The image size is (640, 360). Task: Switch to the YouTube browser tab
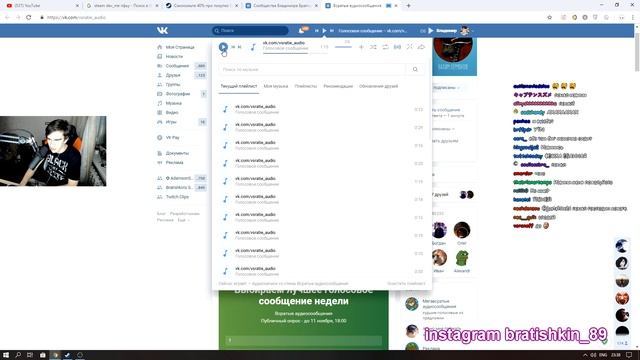[x=43, y=6]
